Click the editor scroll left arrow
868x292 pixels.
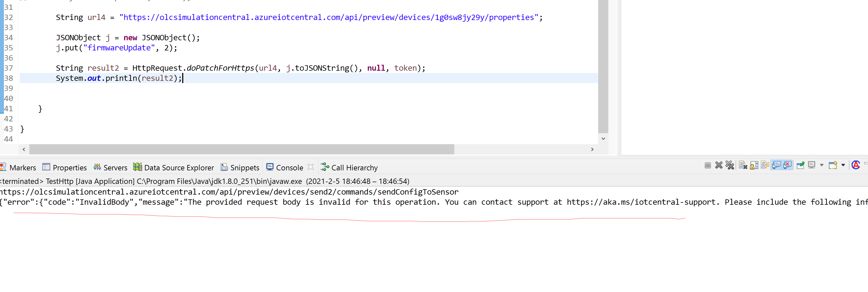pos(24,149)
